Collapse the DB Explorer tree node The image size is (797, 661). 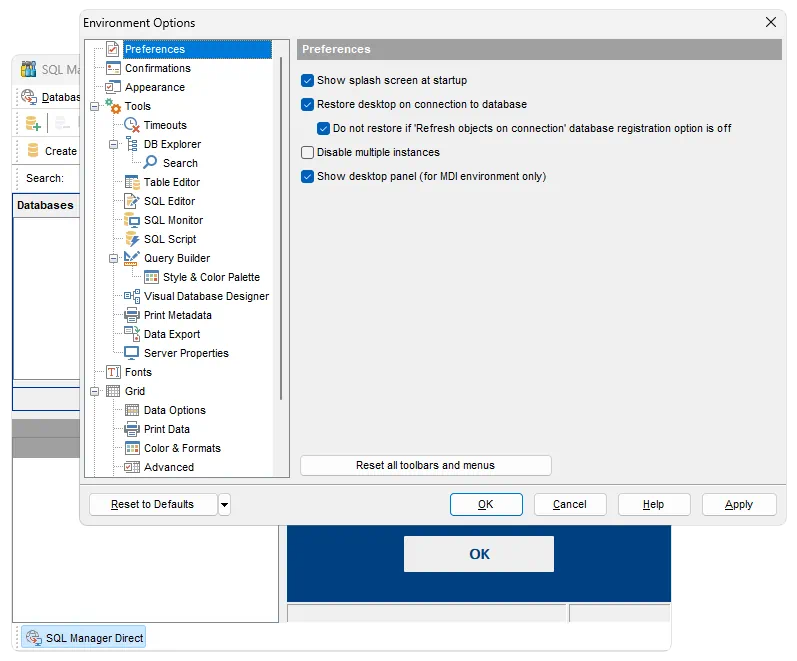[x=113, y=144]
